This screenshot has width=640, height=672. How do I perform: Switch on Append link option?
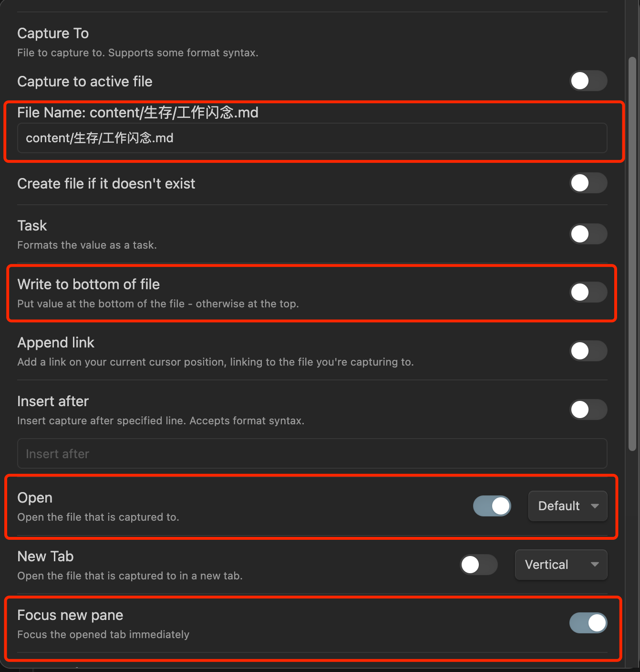pyautogui.click(x=588, y=351)
